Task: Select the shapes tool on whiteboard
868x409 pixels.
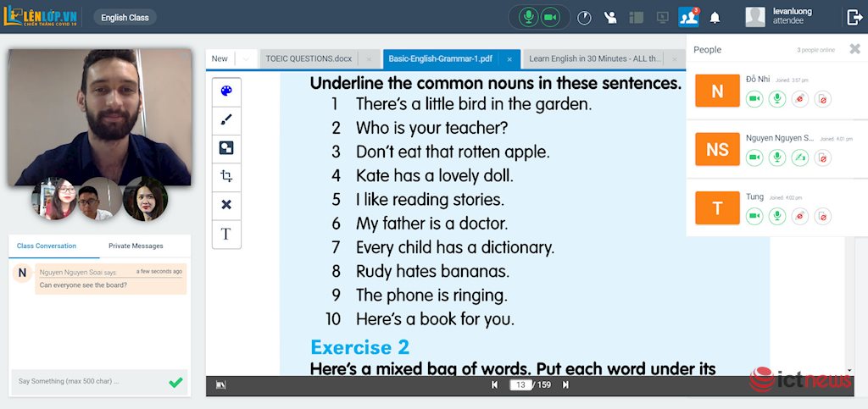Action: point(226,148)
